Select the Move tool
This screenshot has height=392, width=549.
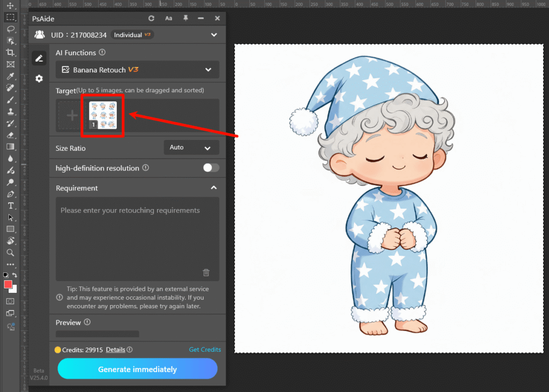[x=11, y=5]
